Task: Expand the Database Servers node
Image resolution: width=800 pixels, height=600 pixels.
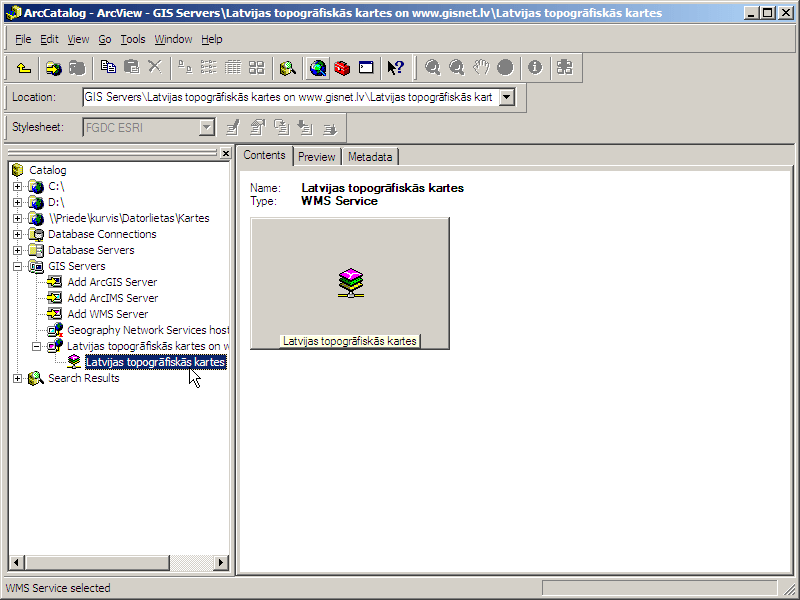Action: click(x=17, y=251)
